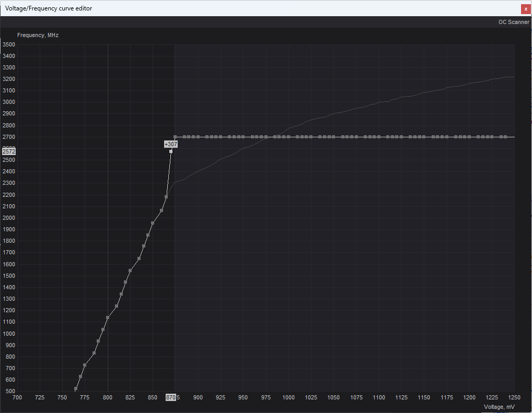This screenshot has width=532, height=413.
Task: Select the flat-line point at 900 mV
Action: pyautogui.click(x=198, y=137)
